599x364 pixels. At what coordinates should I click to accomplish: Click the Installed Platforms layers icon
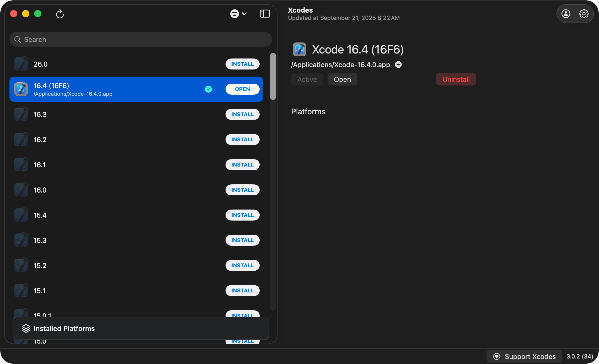[x=26, y=328]
